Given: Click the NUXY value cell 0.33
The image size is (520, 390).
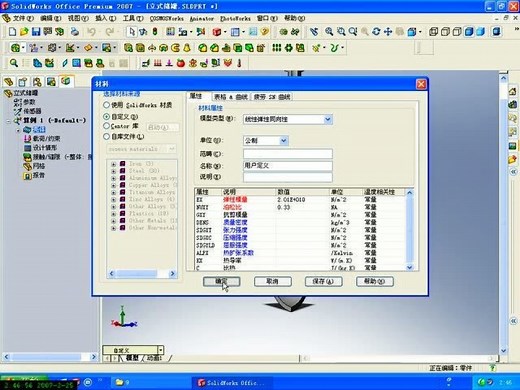Looking at the screenshot, I should [303, 207].
